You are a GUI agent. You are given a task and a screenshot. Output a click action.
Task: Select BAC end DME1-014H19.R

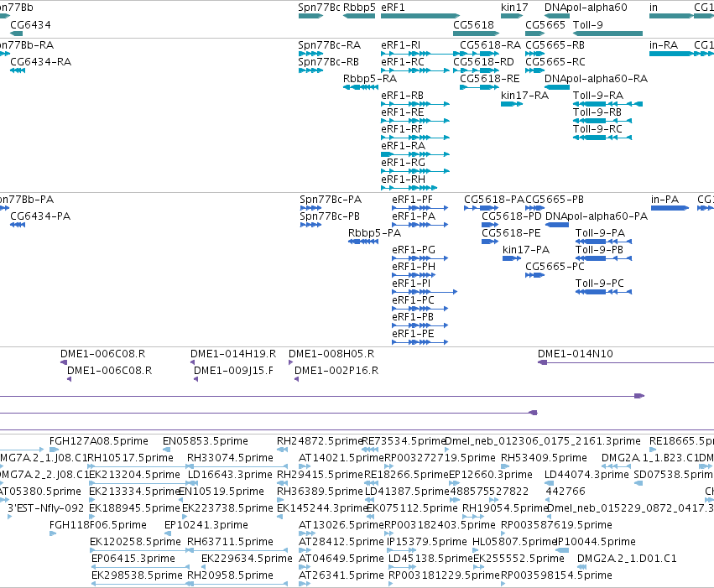coord(233,354)
